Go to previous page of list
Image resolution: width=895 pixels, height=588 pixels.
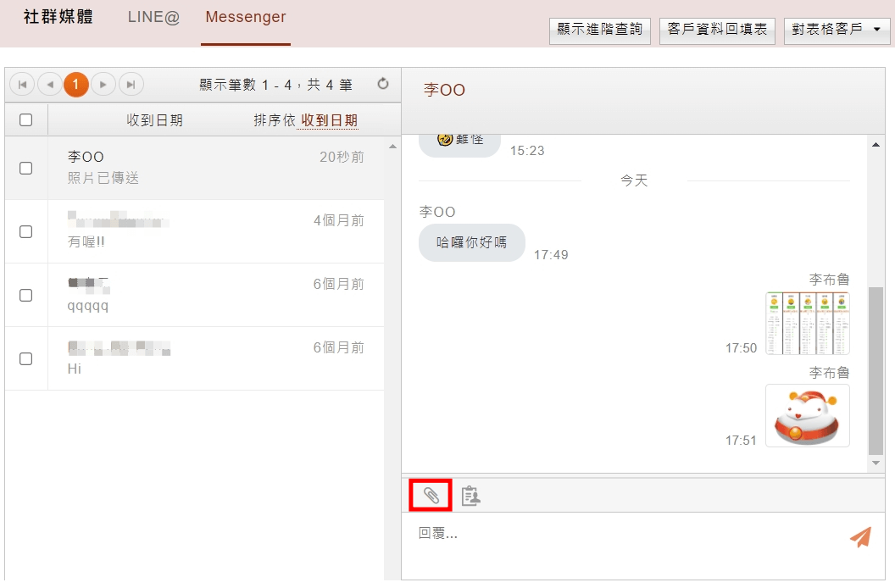[49, 85]
